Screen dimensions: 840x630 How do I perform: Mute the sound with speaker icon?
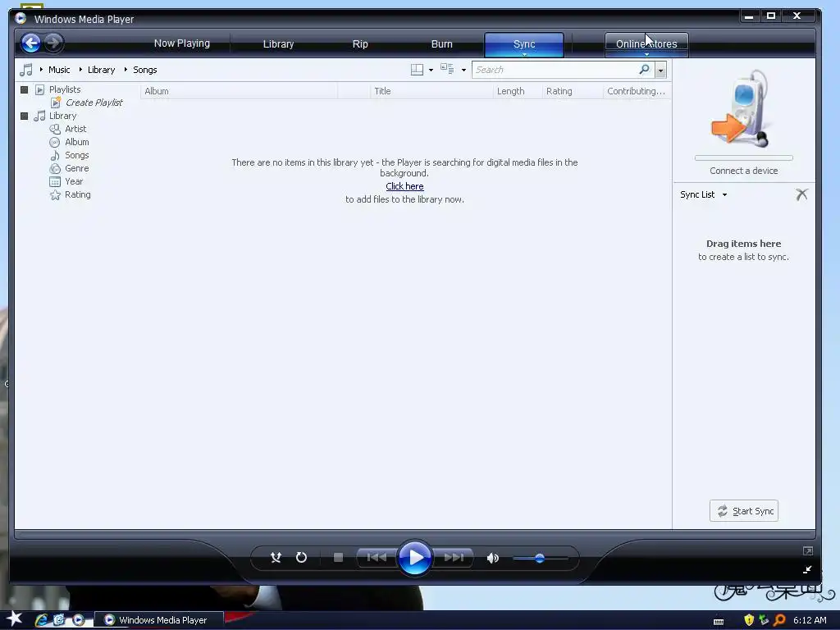[492, 558]
